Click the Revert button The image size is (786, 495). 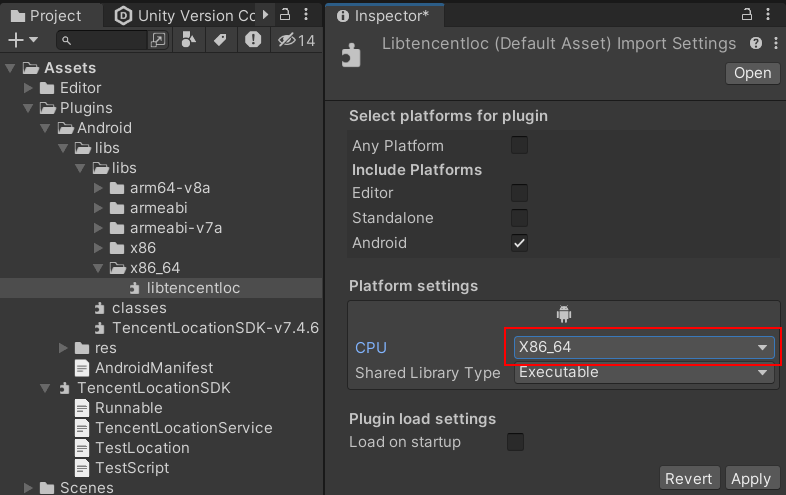pyautogui.click(x=689, y=479)
